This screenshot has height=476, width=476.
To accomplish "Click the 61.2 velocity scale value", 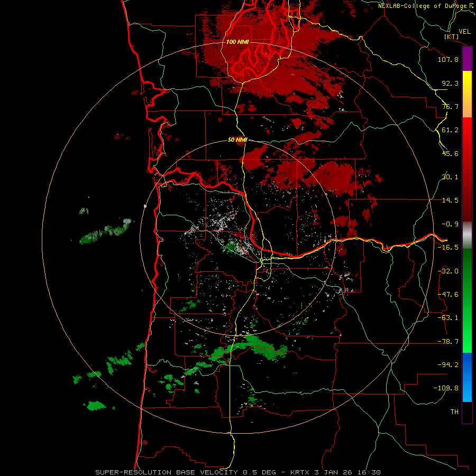I will click(x=450, y=130).
